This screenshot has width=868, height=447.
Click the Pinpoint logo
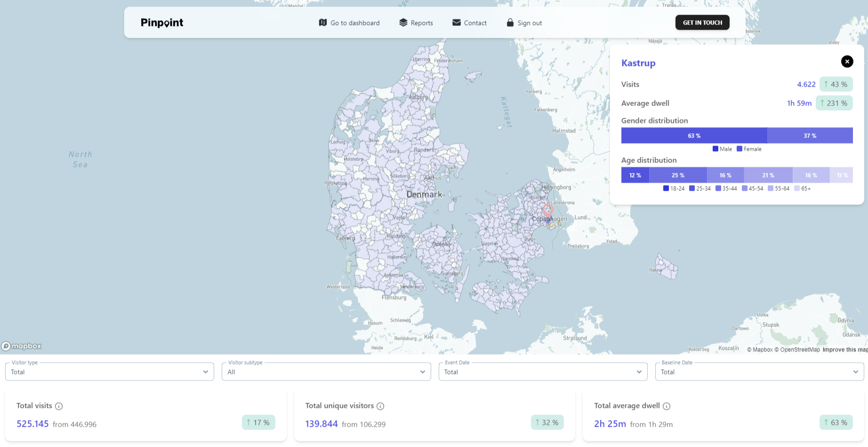pyautogui.click(x=162, y=23)
